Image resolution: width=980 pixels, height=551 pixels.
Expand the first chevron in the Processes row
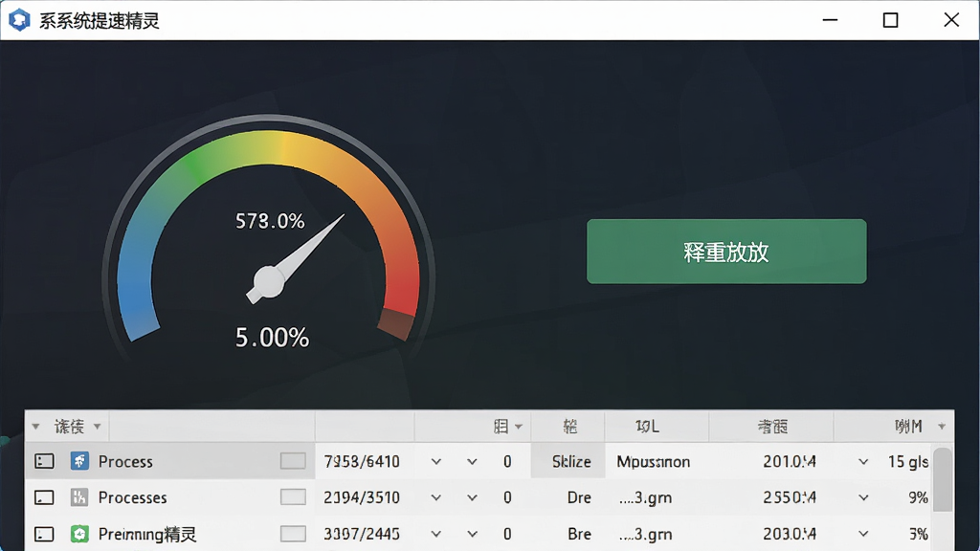[x=436, y=497]
